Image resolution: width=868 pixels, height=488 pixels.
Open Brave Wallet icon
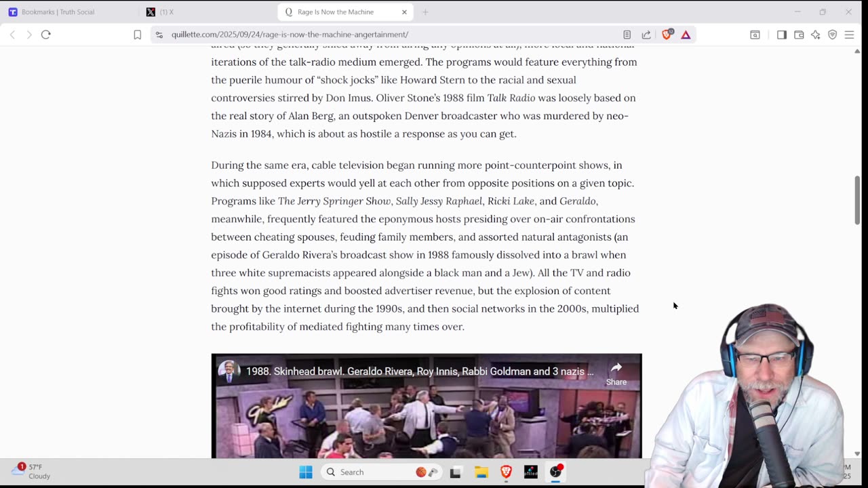(799, 35)
